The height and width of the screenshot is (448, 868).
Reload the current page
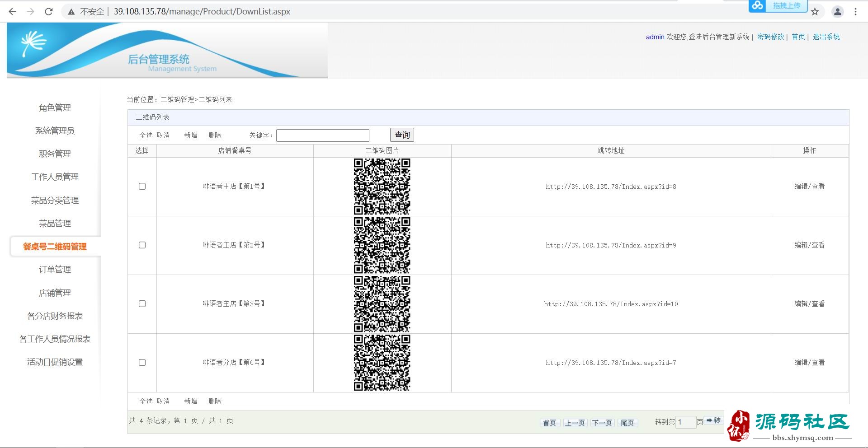49,12
